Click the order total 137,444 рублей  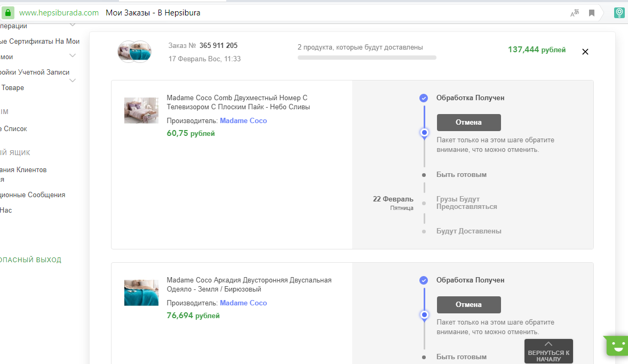click(x=537, y=50)
